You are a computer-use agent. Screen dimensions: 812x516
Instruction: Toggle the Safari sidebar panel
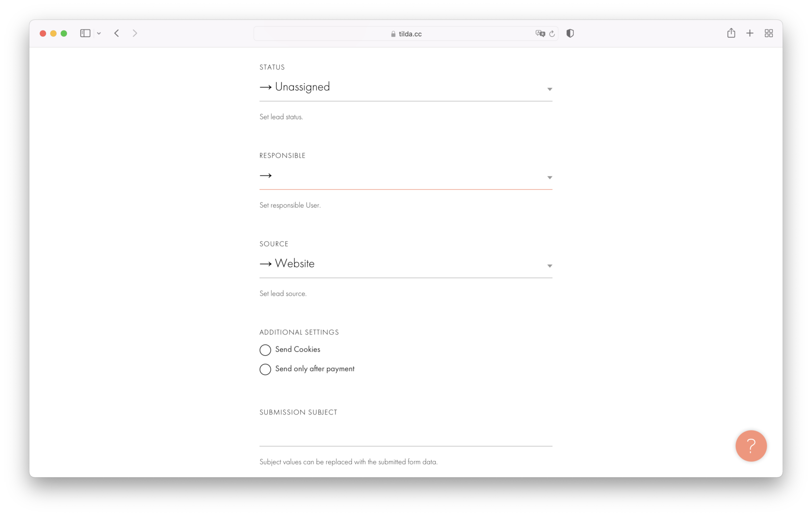tap(85, 33)
